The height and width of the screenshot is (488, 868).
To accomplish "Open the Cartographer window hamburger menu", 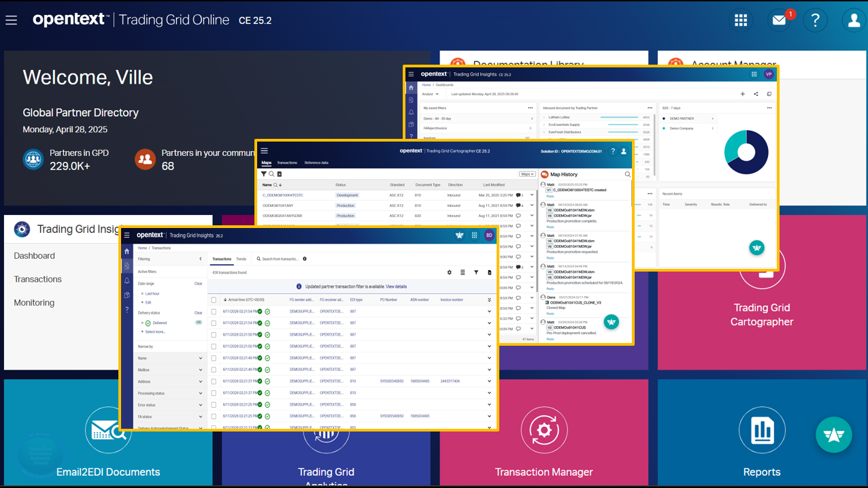I will coord(265,151).
